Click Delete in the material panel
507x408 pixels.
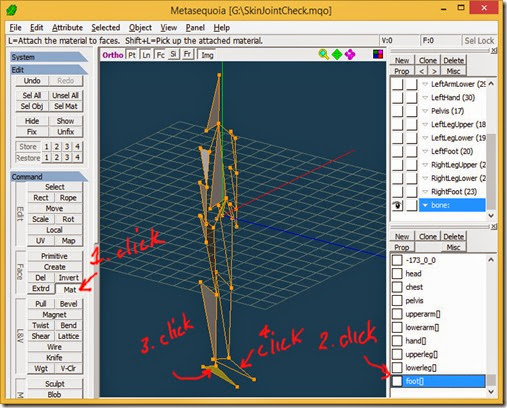453,236
